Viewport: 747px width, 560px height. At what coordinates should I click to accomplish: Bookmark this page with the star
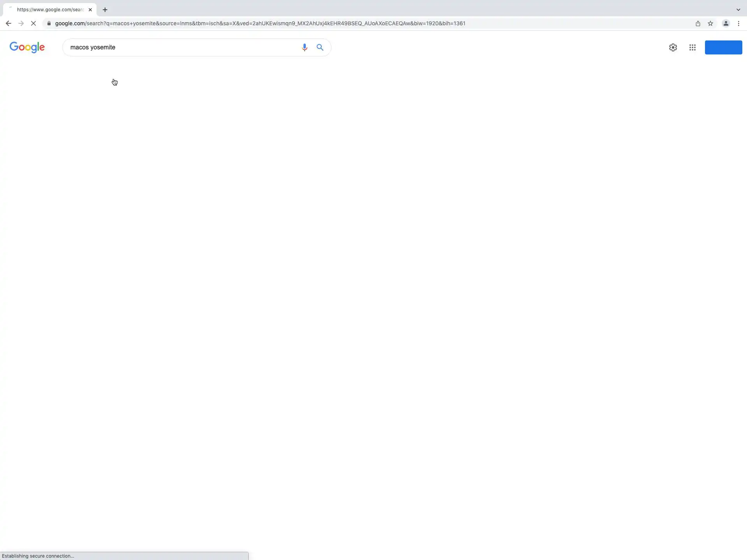click(710, 23)
